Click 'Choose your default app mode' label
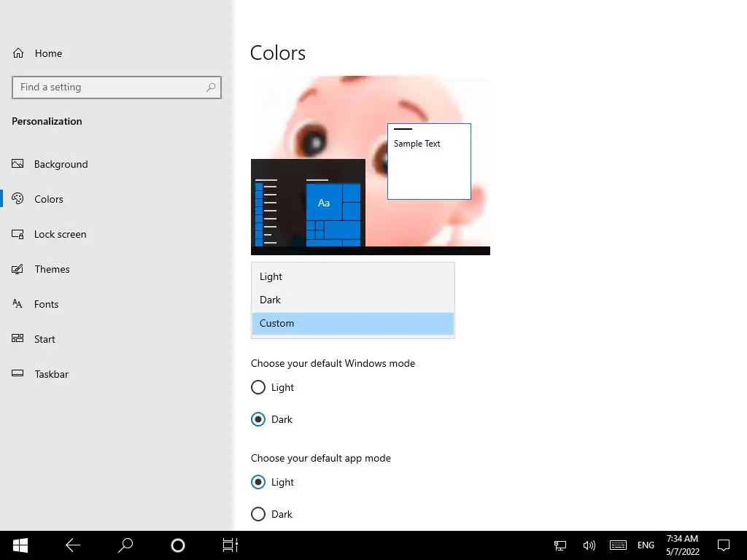The height and width of the screenshot is (560, 747). pyautogui.click(x=321, y=458)
